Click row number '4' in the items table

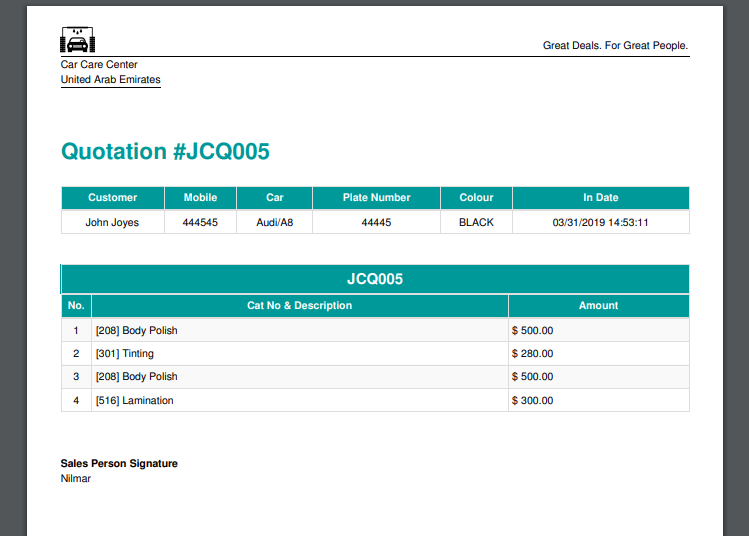(76, 400)
